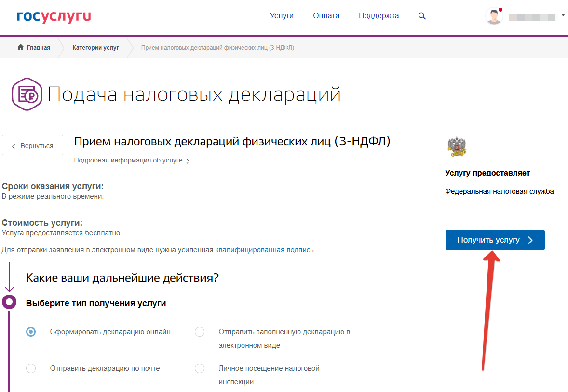Click the home icon in breadcrumbs
Image resolution: width=568 pixels, height=392 pixels.
[x=21, y=47]
